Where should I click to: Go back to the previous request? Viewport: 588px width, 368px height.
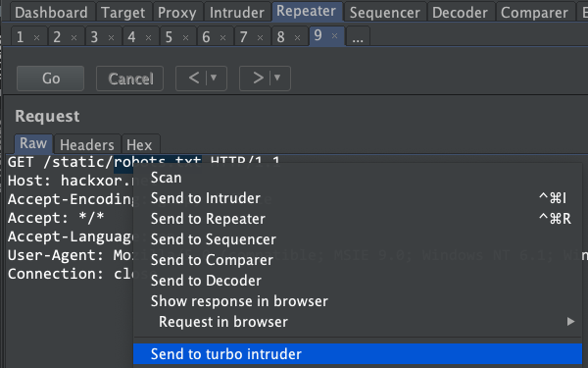(194, 79)
